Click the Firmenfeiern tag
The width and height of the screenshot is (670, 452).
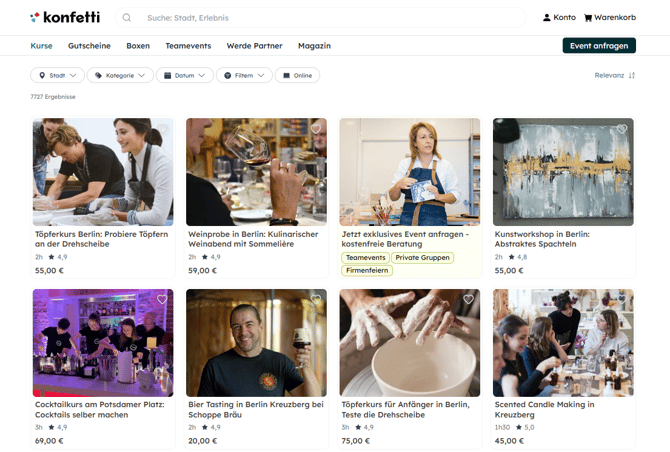[x=367, y=270]
